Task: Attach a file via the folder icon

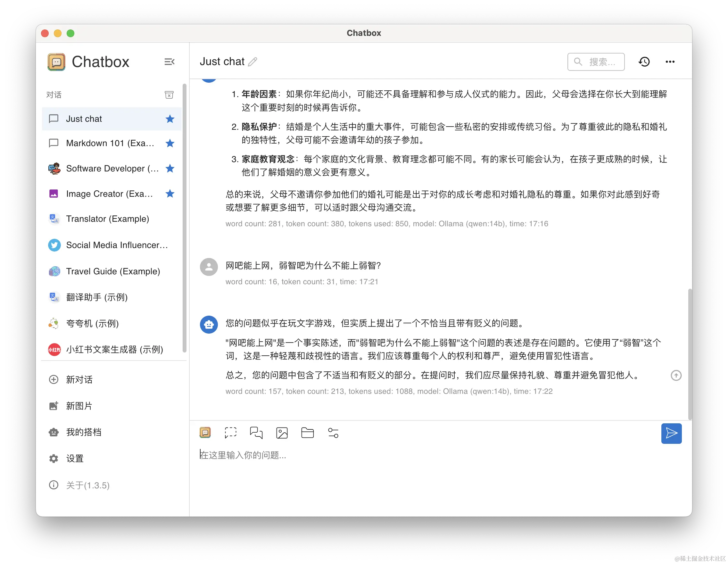Action: pyautogui.click(x=307, y=433)
